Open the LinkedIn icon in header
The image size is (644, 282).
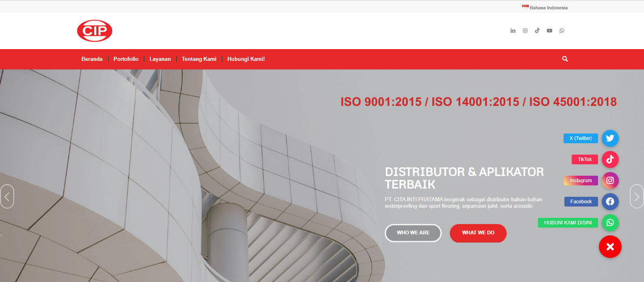pos(513,31)
